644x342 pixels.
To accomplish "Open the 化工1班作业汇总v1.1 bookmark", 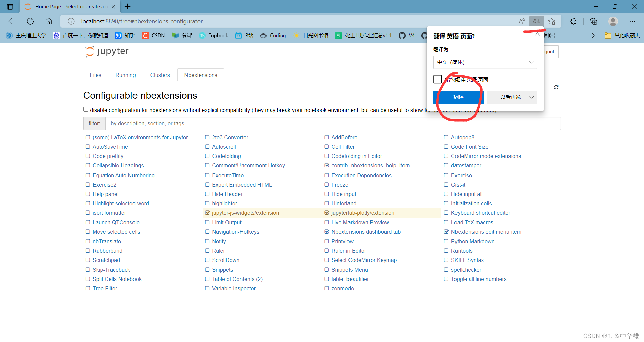I will click(364, 36).
